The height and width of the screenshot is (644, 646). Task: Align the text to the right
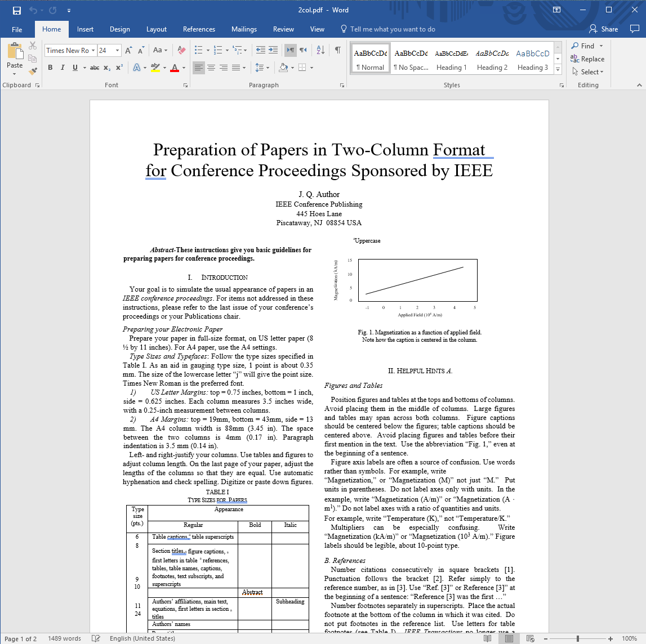pos(223,68)
